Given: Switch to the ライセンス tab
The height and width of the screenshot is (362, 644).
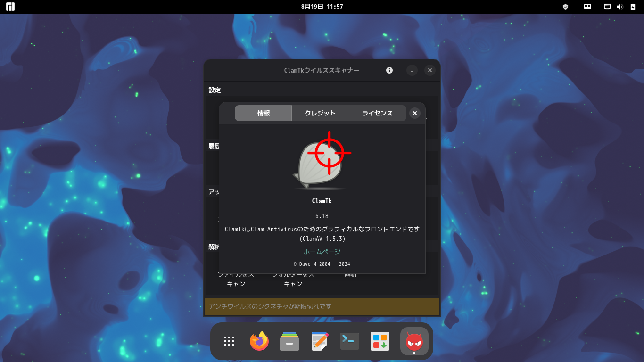Looking at the screenshot, I should click(x=377, y=113).
